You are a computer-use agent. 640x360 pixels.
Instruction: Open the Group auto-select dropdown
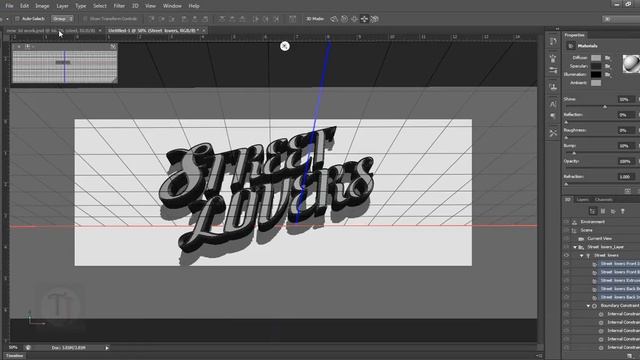pos(62,19)
